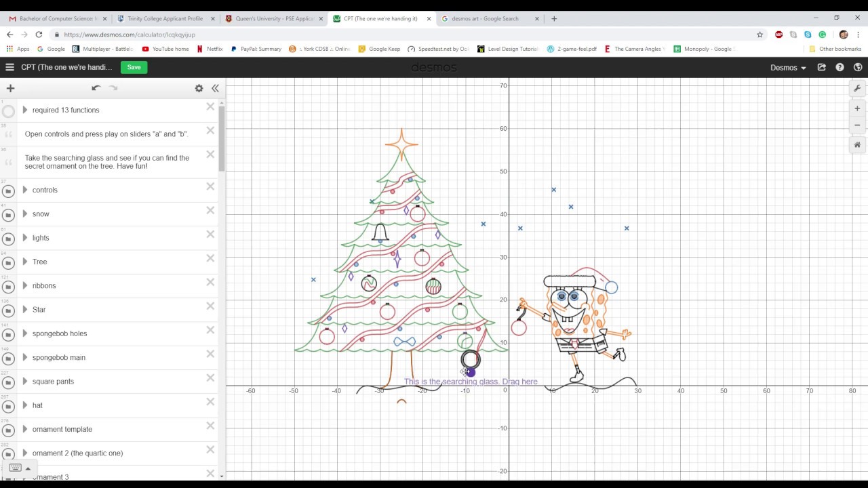This screenshot has height=488, width=868.
Task: Delete the 'controls' folder
Action: 210,186
